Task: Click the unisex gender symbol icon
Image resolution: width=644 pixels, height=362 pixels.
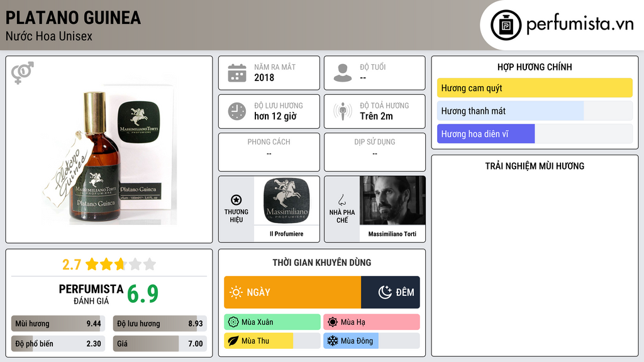Action: 22,73
